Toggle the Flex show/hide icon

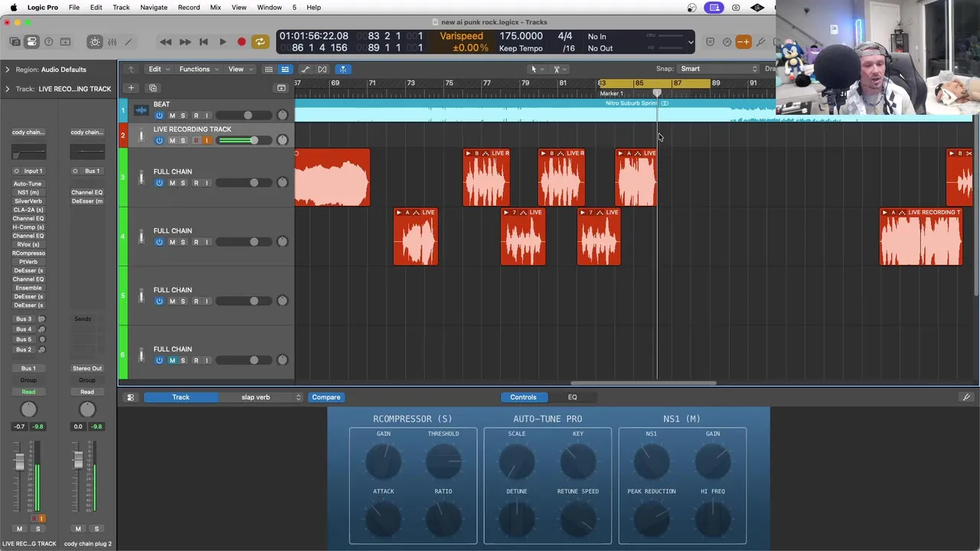pos(322,69)
